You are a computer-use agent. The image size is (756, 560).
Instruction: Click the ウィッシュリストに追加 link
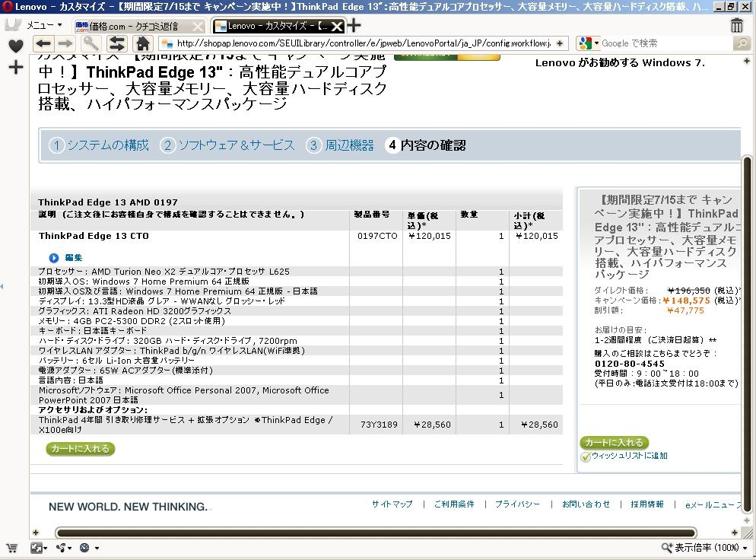(630, 456)
